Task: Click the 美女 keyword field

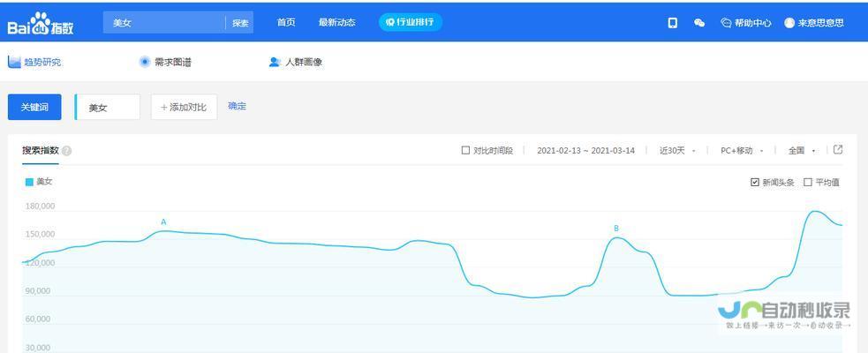Action: pyautogui.click(x=108, y=108)
